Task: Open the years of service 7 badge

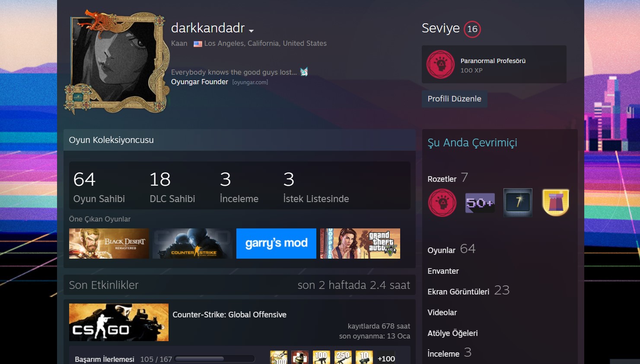Action: pos(518,203)
